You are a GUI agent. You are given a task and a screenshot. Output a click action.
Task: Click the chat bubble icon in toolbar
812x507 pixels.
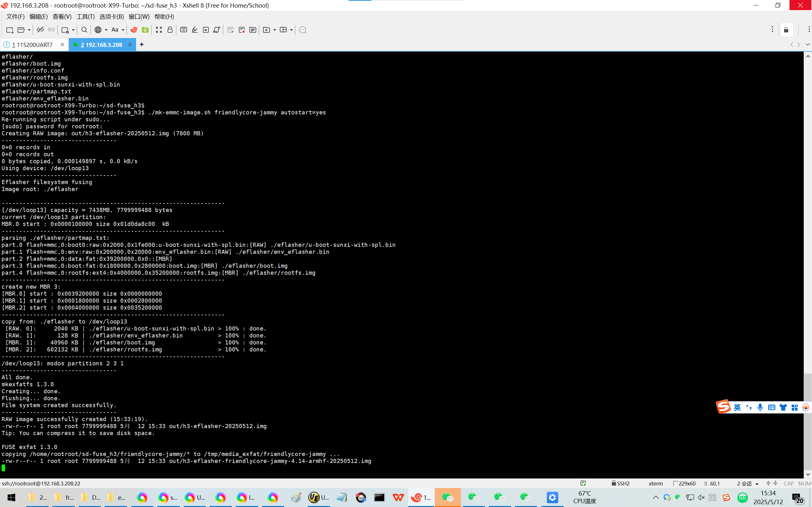[x=302, y=30]
